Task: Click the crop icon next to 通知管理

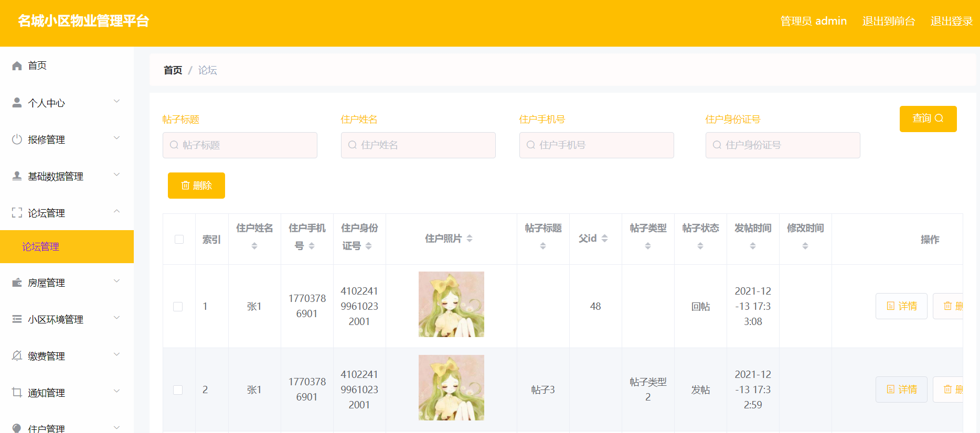Action: (17, 393)
